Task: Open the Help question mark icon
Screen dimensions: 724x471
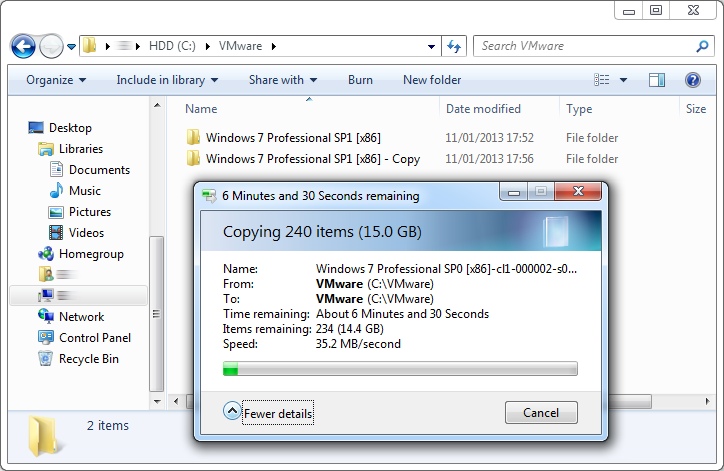Action: (x=692, y=80)
